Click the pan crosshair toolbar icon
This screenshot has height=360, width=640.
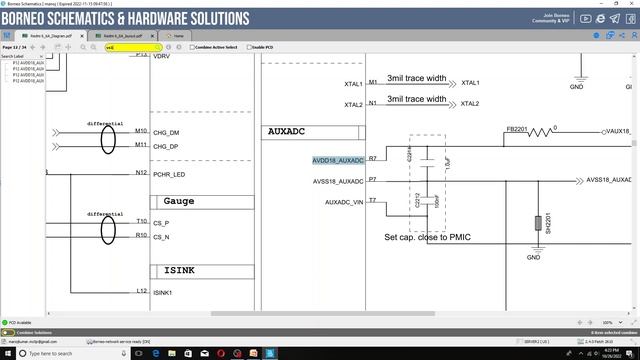(x=68, y=47)
